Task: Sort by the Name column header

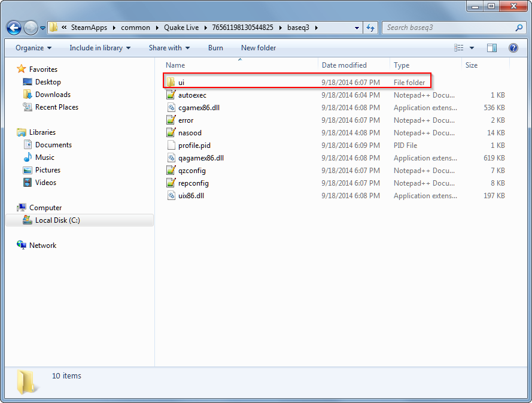Action: pos(175,65)
